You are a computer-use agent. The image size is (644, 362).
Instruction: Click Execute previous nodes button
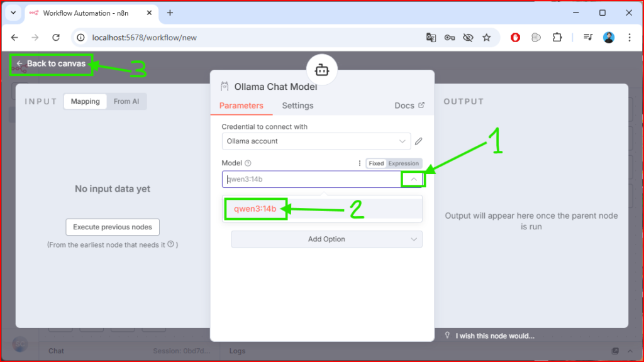pos(113,227)
